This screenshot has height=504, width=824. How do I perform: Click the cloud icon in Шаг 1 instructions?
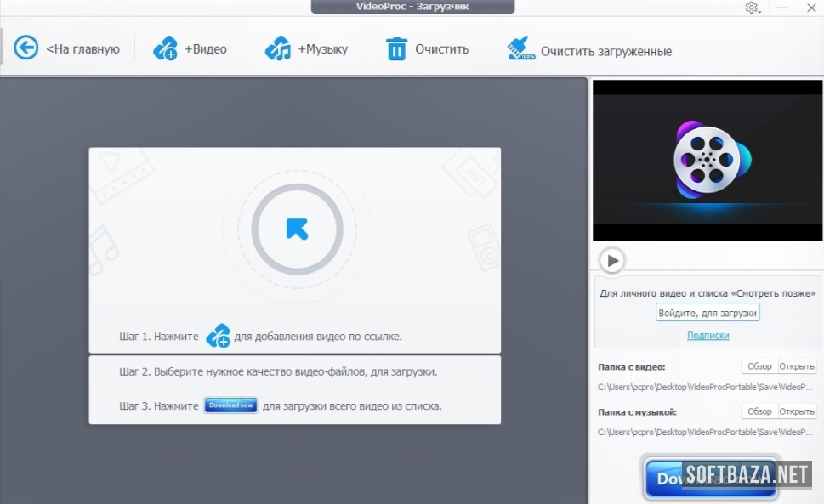click(219, 336)
